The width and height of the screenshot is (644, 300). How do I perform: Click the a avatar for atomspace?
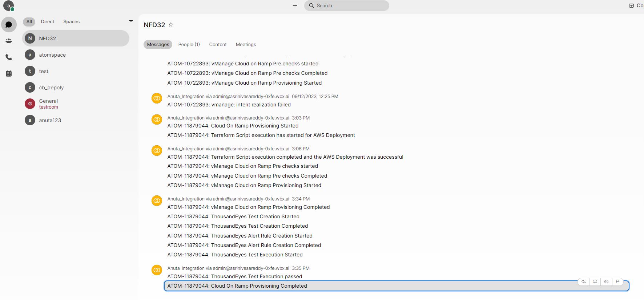30,55
